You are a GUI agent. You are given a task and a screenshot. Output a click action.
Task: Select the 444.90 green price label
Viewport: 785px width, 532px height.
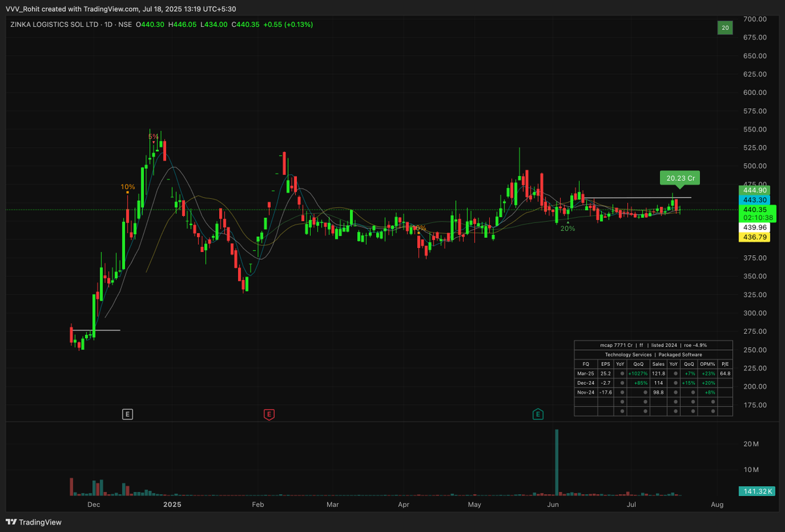pyautogui.click(x=754, y=190)
